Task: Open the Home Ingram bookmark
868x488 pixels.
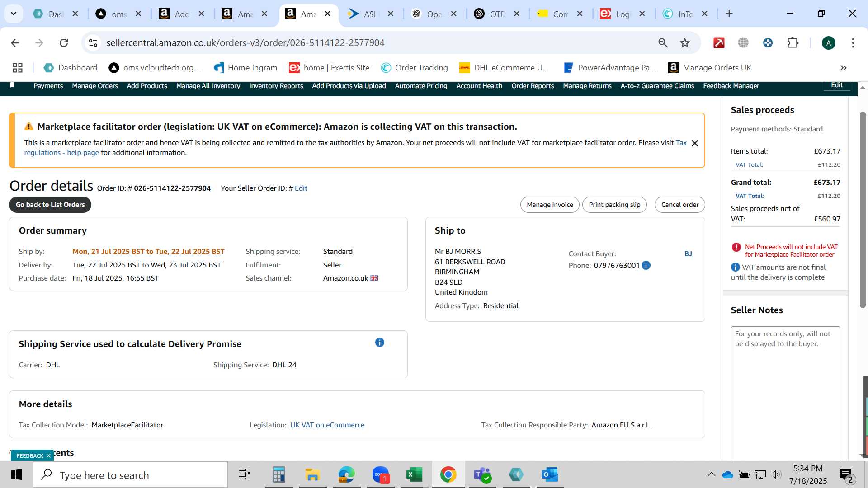Action: point(245,68)
